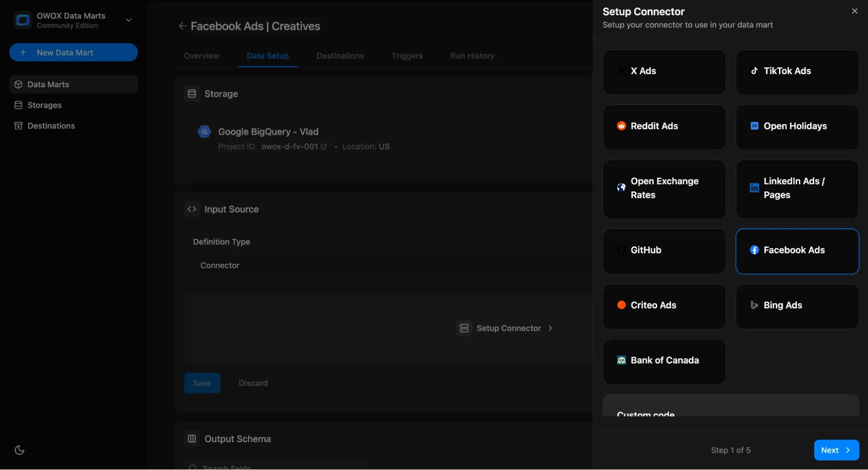Open the Google BigQuery - Vlad storage
This screenshot has height=470, width=868.
[x=268, y=131]
